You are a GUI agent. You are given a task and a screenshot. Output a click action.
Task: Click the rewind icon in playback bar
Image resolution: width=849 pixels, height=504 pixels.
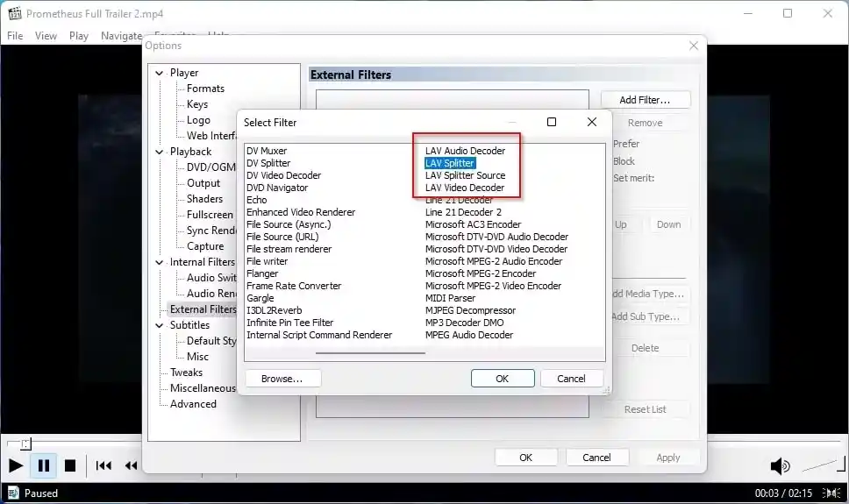[x=132, y=465]
